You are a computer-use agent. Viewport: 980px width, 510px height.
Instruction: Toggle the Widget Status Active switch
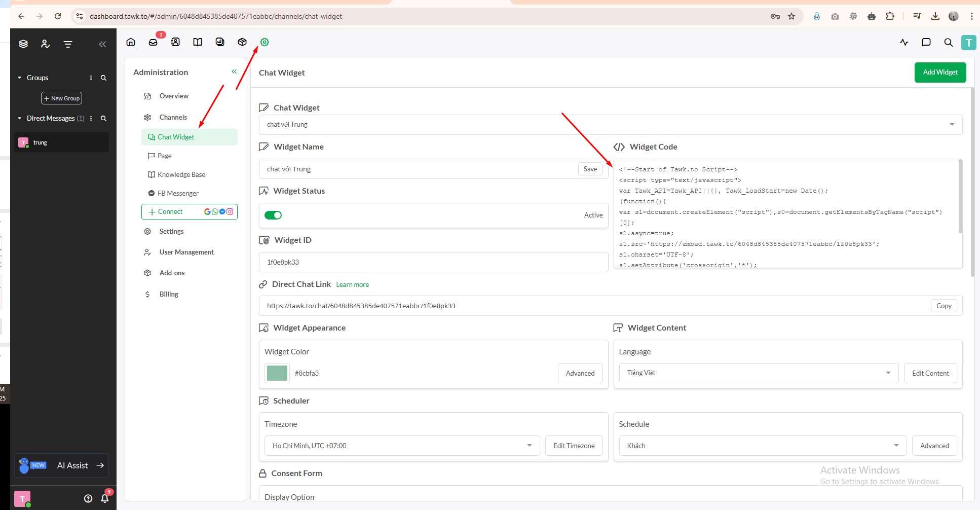pos(273,215)
